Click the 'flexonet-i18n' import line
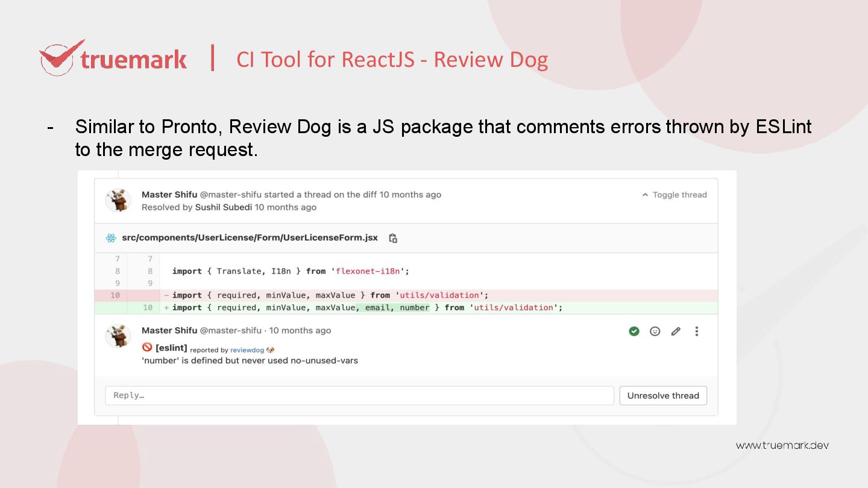Viewport: 868px width, 488px height. coord(291,271)
